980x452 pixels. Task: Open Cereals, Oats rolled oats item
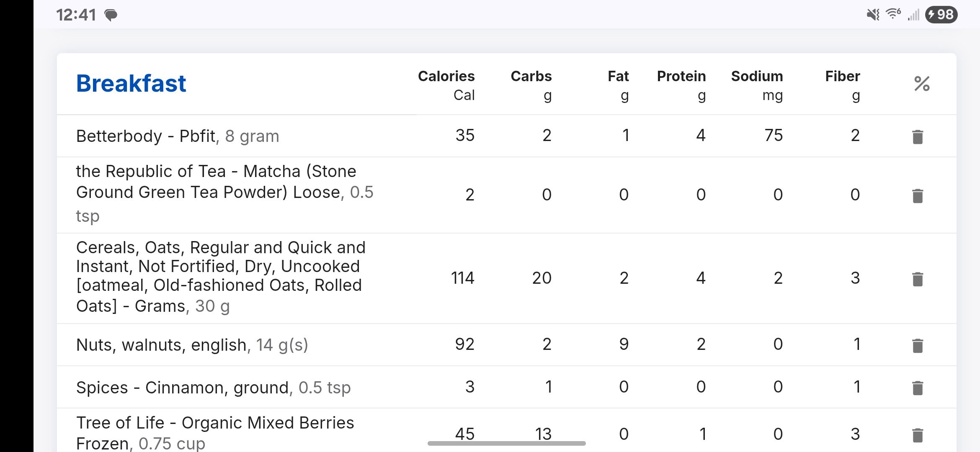point(221,277)
